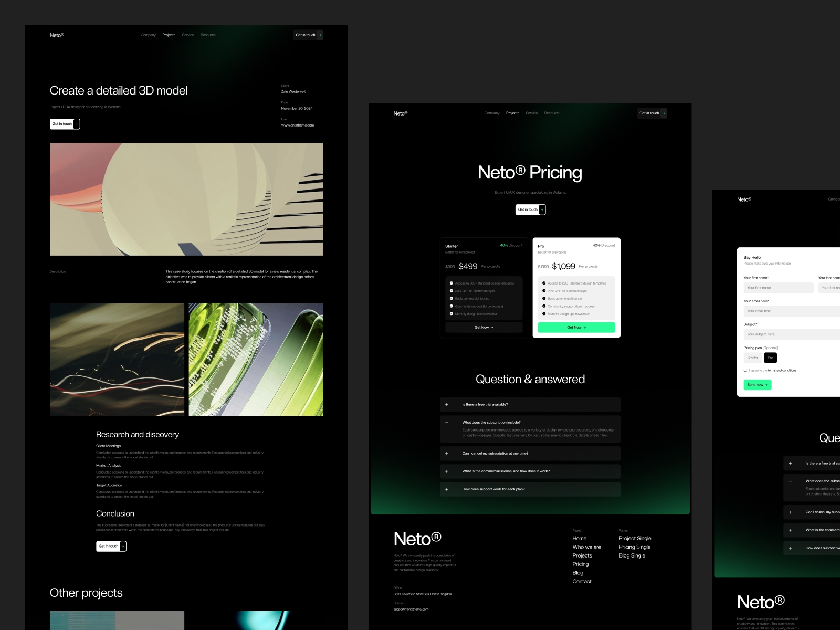The height and width of the screenshot is (630, 840).
Task: Click the arrow icon inside Pro plan's Get Now button
Action: click(x=585, y=327)
